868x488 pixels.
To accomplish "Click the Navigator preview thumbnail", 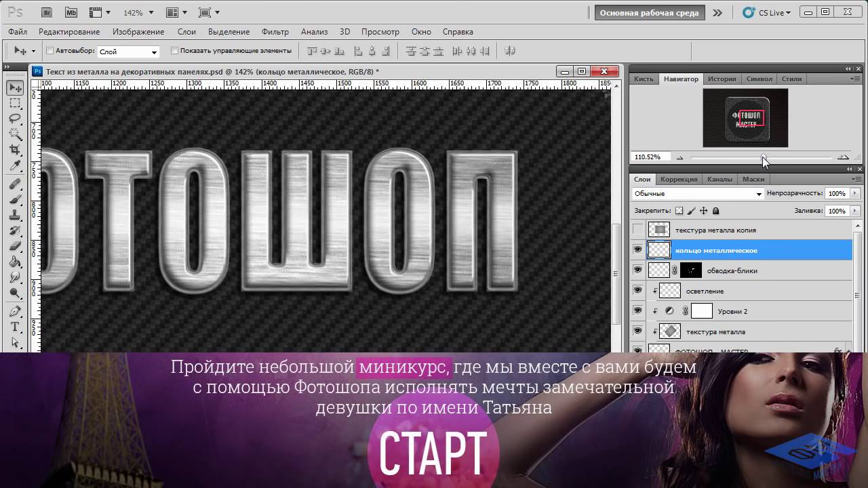I will [745, 118].
